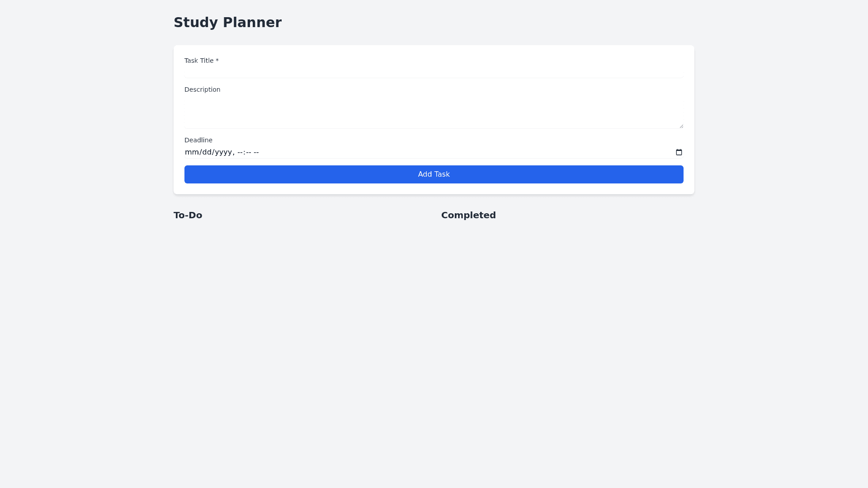The height and width of the screenshot is (488, 868).
Task: Open the calendar date picker icon
Action: 679,152
